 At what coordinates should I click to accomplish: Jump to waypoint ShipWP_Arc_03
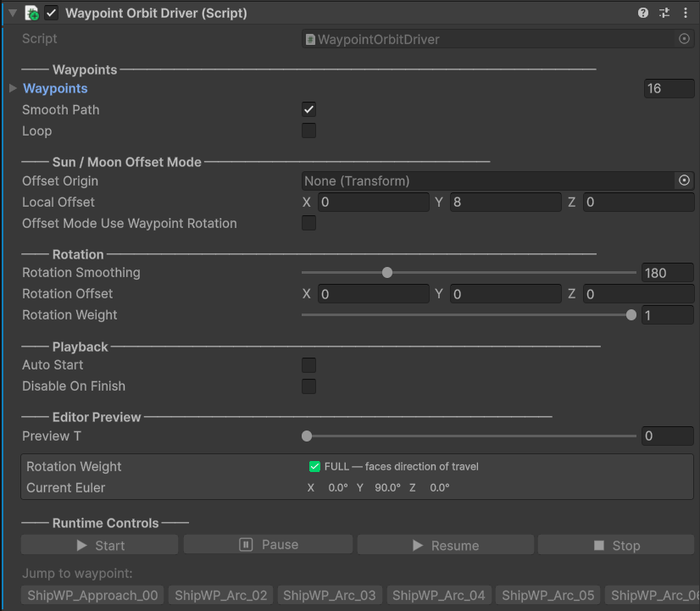pyautogui.click(x=330, y=596)
